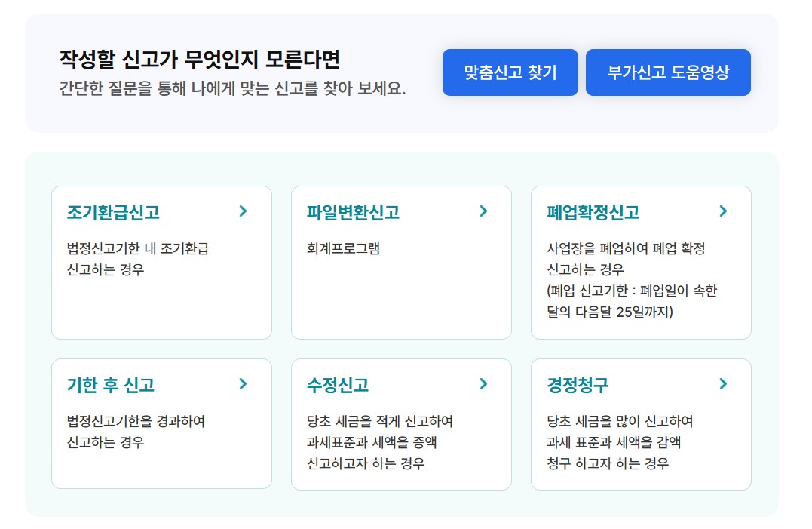Screen dimensions: 812x529
Task: Click the 부가신고 도움영상 button
Action: pyautogui.click(x=668, y=72)
